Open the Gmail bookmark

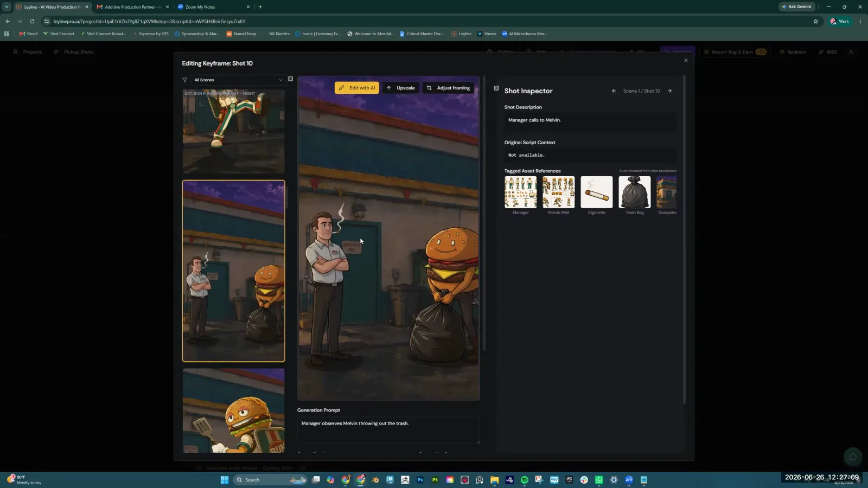[29, 34]
